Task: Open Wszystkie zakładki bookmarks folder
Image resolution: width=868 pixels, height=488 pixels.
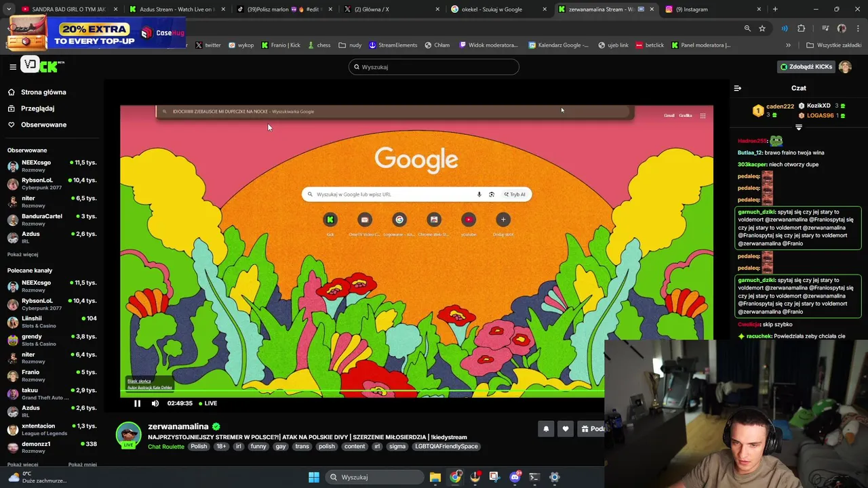Action: pyautogui.click(x=833, y=45)
